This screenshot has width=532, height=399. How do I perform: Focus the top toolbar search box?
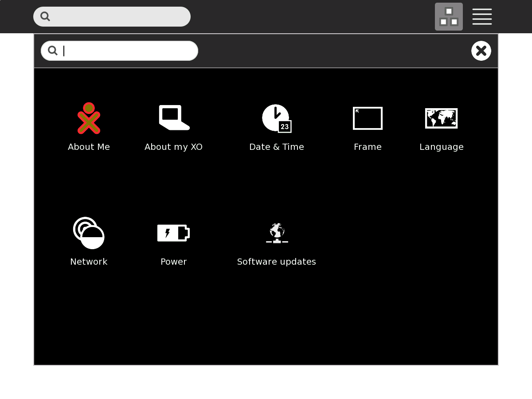[117, 17]
